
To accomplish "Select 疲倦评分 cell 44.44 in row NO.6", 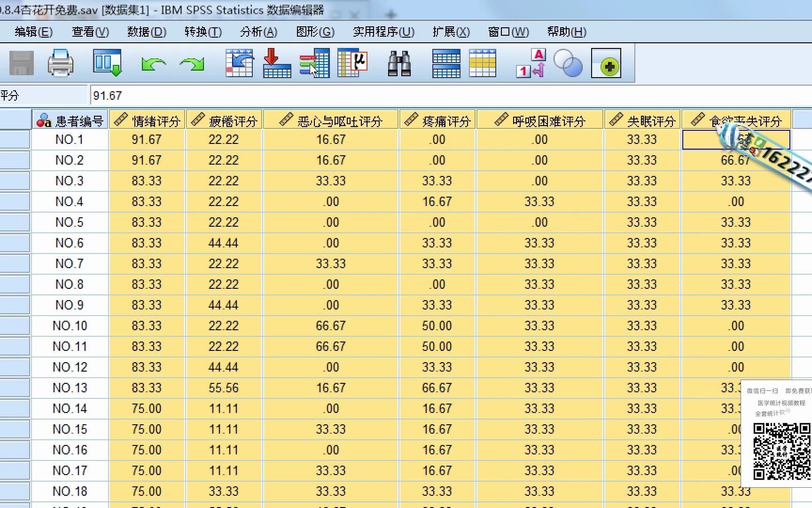I will 224,243.
